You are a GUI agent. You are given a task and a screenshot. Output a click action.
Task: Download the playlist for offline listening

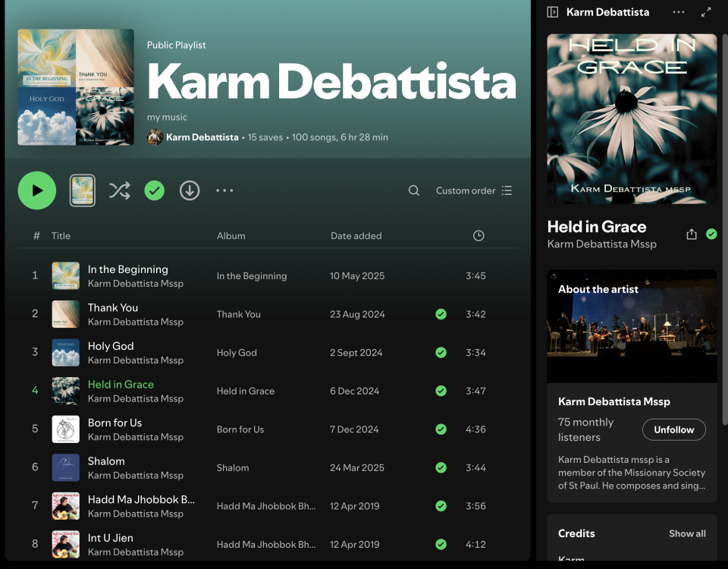(x=190, y=190)
